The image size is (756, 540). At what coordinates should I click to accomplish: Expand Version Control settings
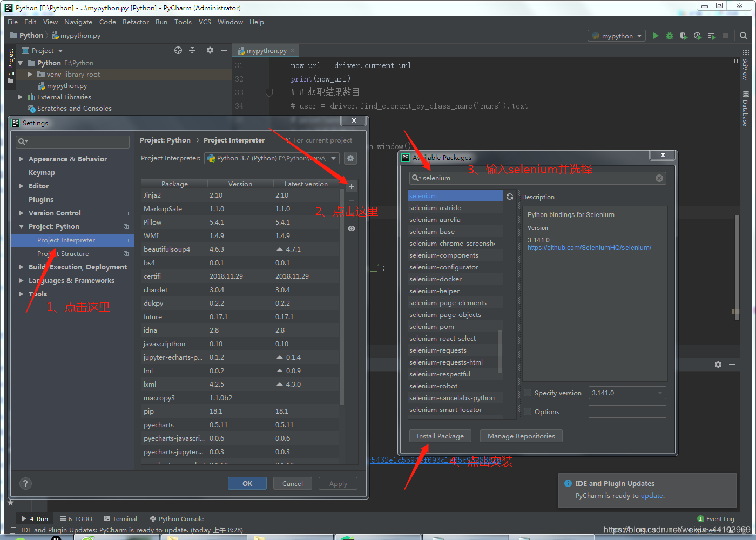pyautogui.click(x=22, y=213)
